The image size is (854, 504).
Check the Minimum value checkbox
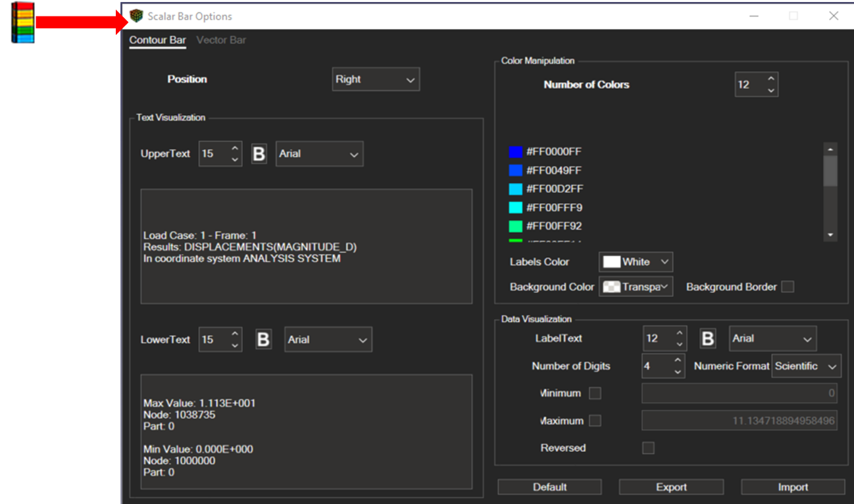595,393
